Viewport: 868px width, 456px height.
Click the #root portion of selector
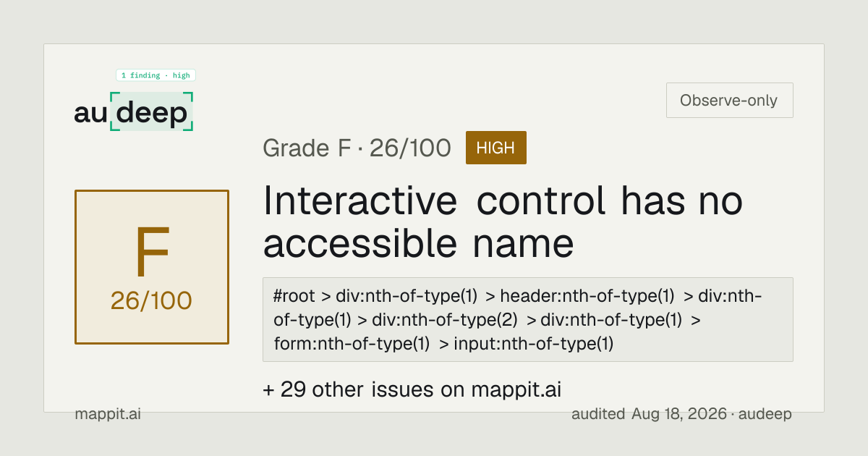click(294, 295)
